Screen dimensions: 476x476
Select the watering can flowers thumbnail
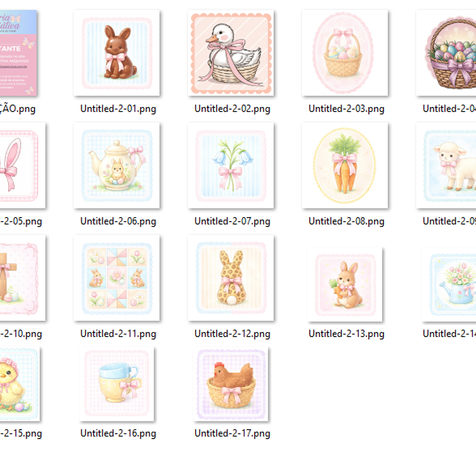click(x=449, y=285)
